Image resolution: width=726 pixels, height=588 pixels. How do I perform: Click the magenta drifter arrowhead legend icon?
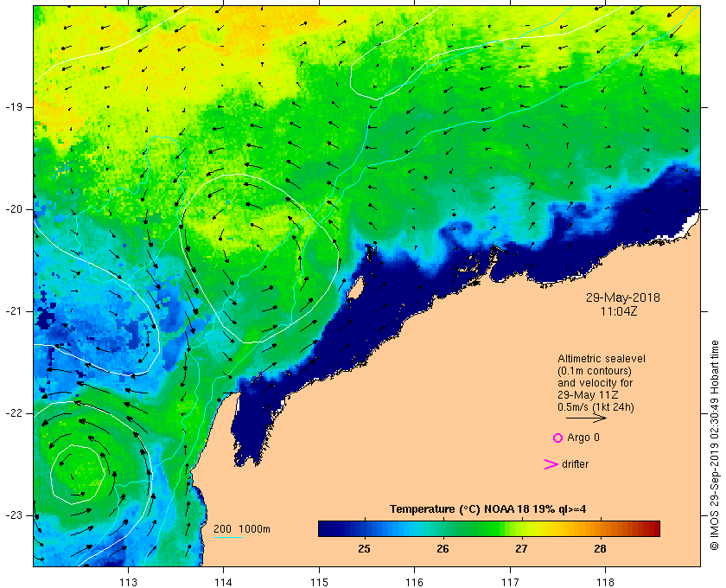coord(551,464)
